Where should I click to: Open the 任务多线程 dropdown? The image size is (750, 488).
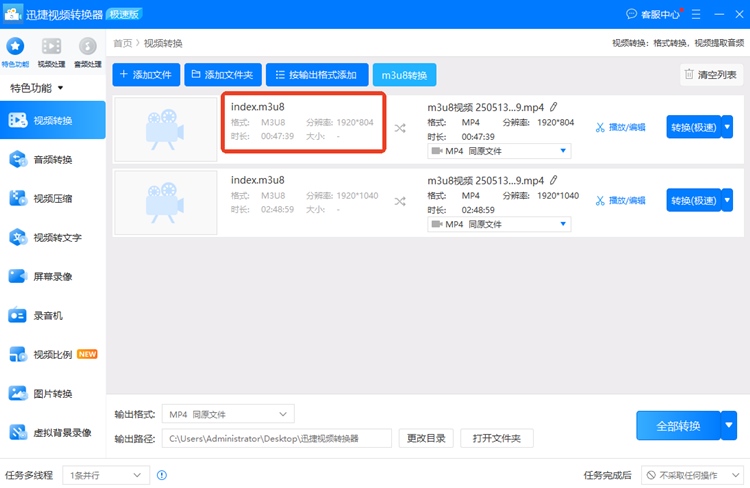pos(106,475)
